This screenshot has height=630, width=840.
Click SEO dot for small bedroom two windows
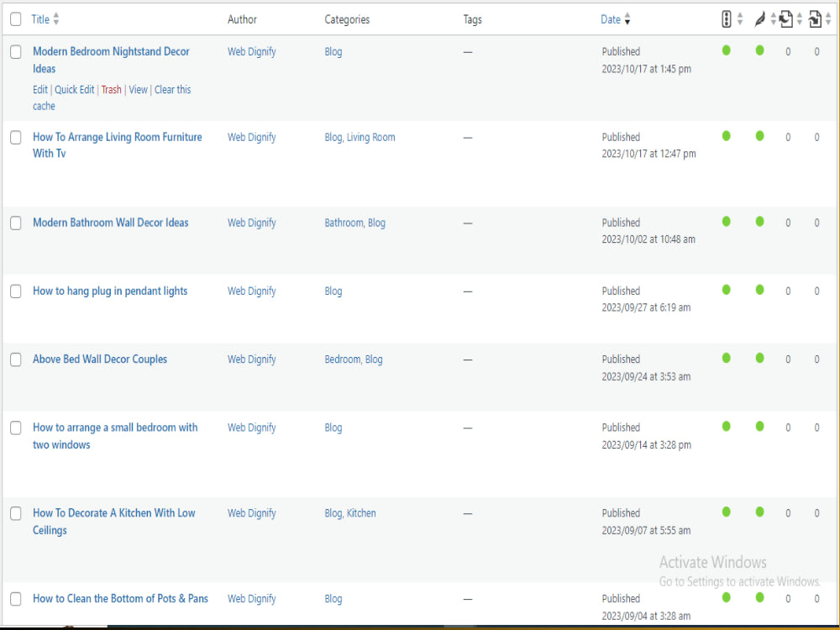click(x=726, y=427)
